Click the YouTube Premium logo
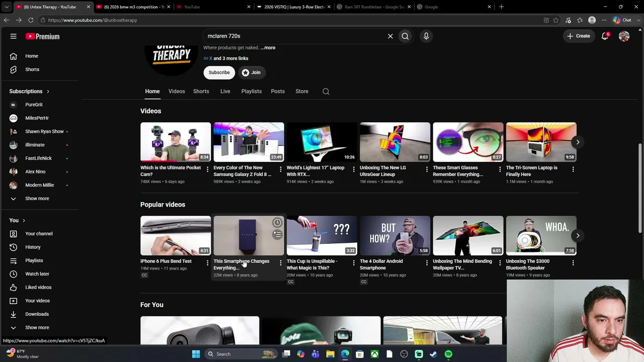 (x=43, y=36)
